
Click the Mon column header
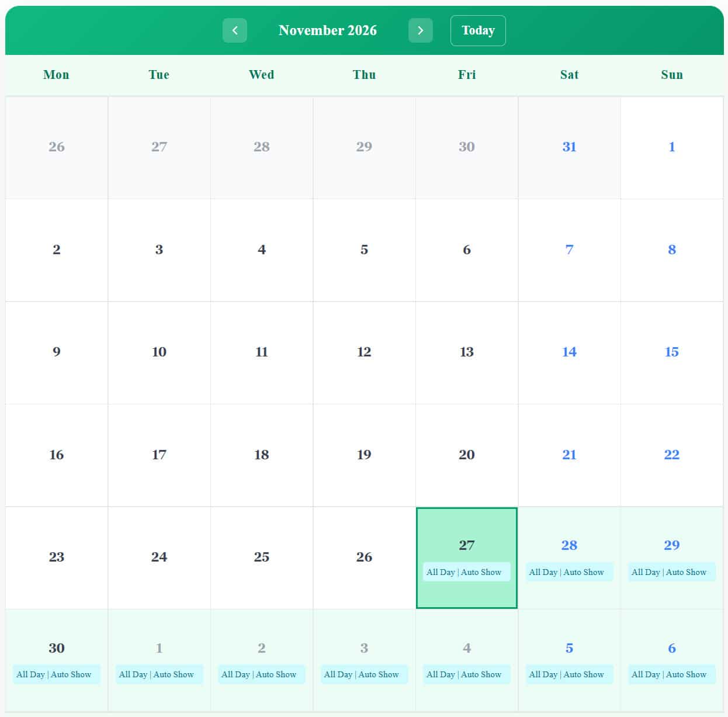[x=56, y=75]
